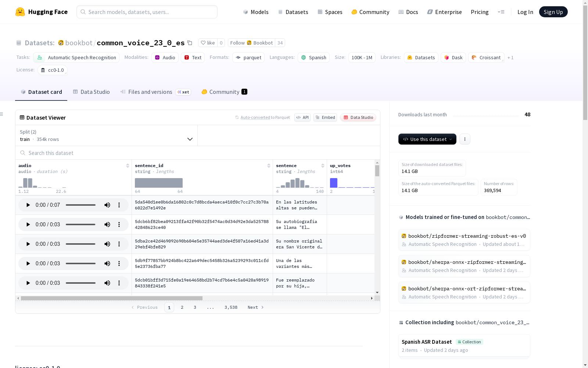Go to page 2 of the dataset
Image resolution: width=588 pixels, height=368 pixels.
[x=182, y=307]
